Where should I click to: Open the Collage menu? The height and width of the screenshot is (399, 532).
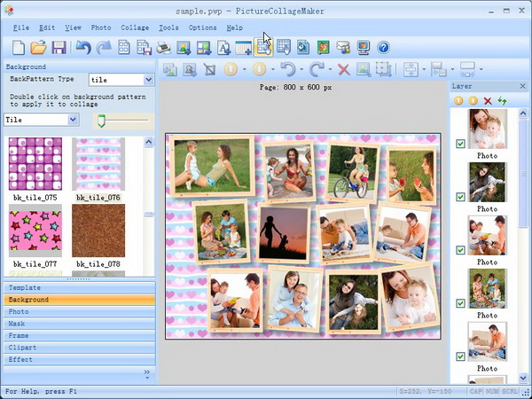135,27
